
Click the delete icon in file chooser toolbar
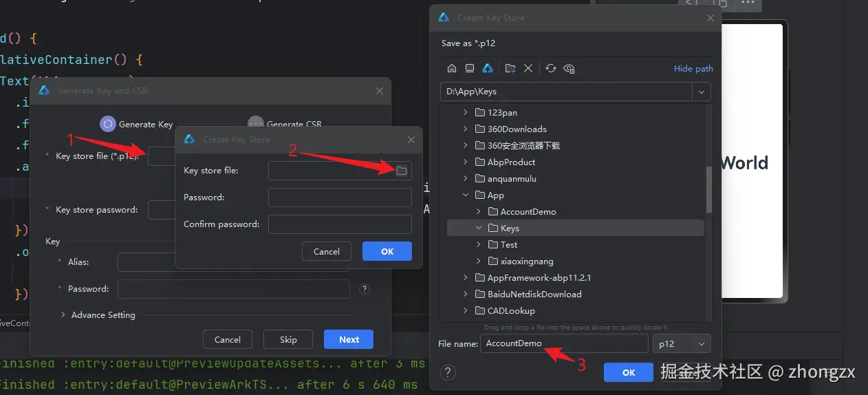[x=528, y=69]
